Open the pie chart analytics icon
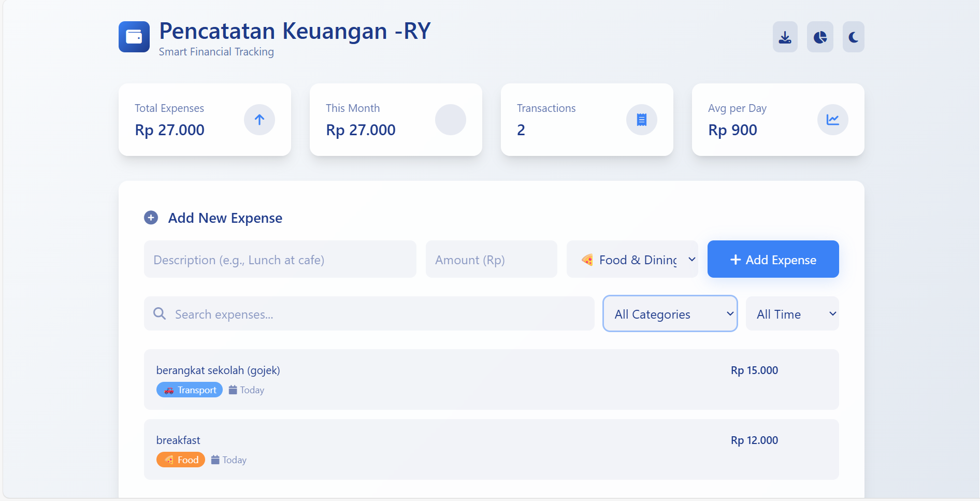Image resolution: width=980 pixels, height=501 pixels. pyautogui.click(x=820, y=37)
